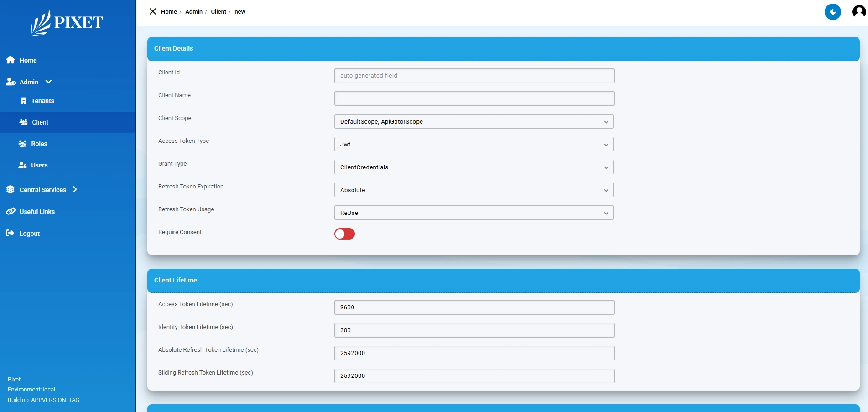Open the Grant Type dropdown
Viewport: 868px width, 412px height.
click(x=473, y=167)
